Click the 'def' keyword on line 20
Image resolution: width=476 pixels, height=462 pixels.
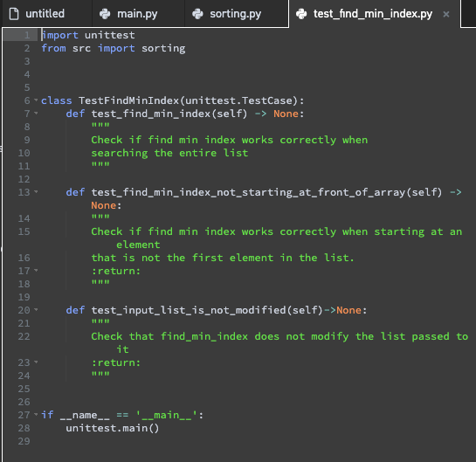pos(75,310)
